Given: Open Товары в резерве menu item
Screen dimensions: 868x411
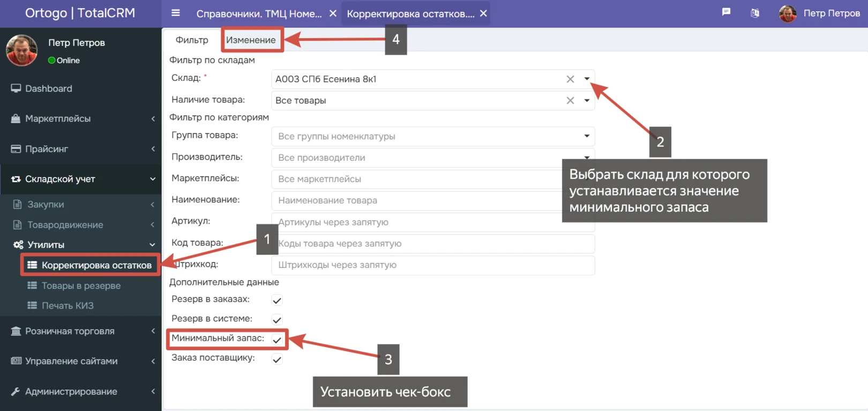Looking at the screenshot, I should (x=80, y=286).
